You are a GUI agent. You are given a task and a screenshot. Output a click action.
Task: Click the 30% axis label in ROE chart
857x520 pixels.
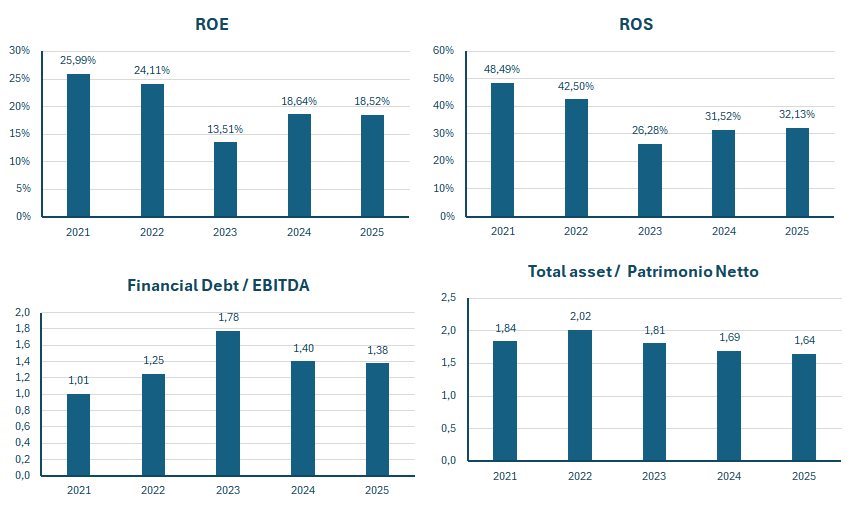pyautogui.click(x=20, y=50)
